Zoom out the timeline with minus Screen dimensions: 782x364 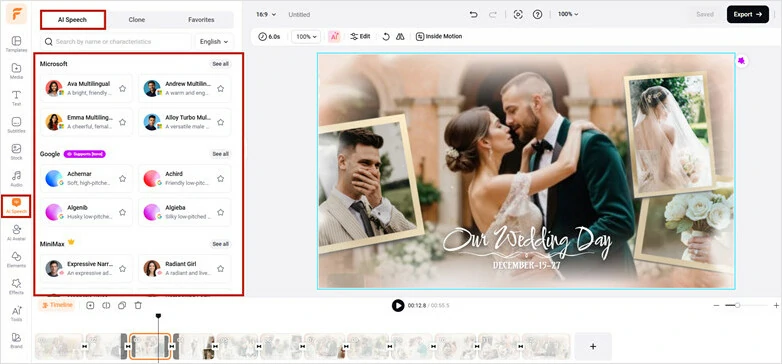716,305
